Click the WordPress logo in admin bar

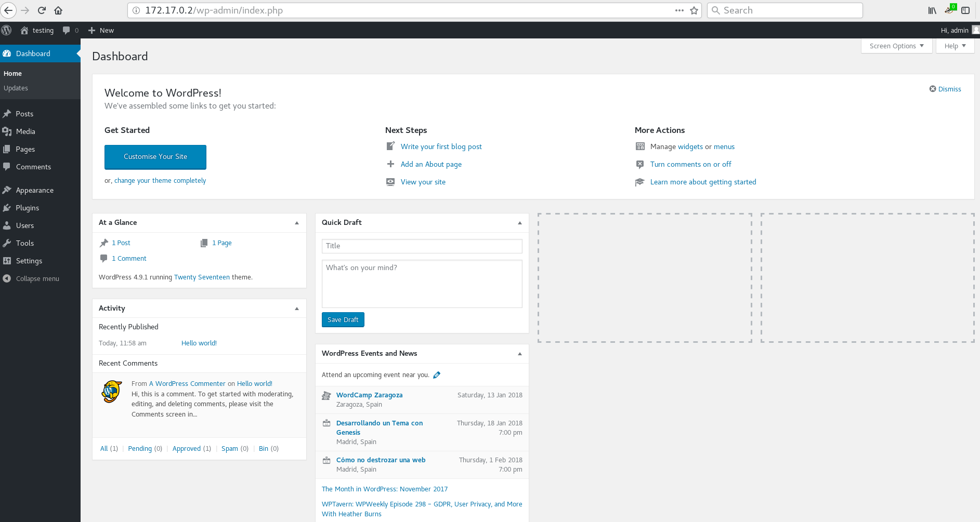click(x=7, y=30)
